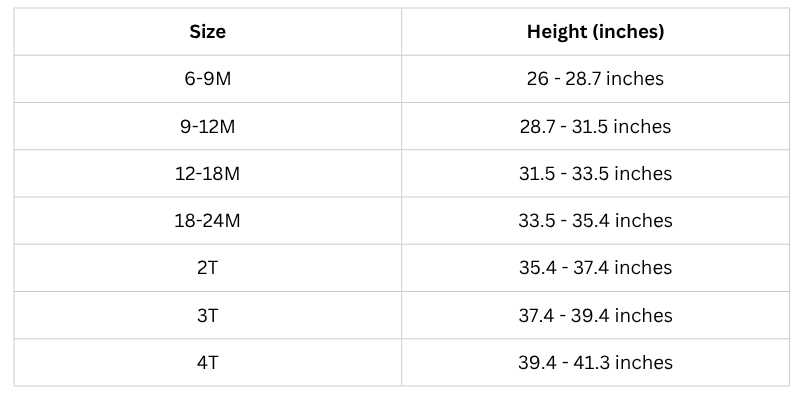Select the 6-9M size cell
This screenshot has height=400, width=800.
click(x=208, y=79)
